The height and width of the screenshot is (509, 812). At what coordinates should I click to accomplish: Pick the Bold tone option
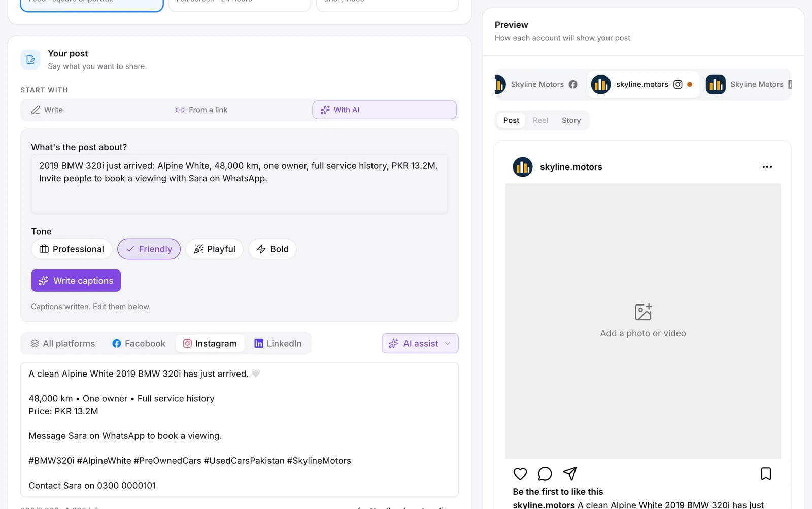[273, 249]
